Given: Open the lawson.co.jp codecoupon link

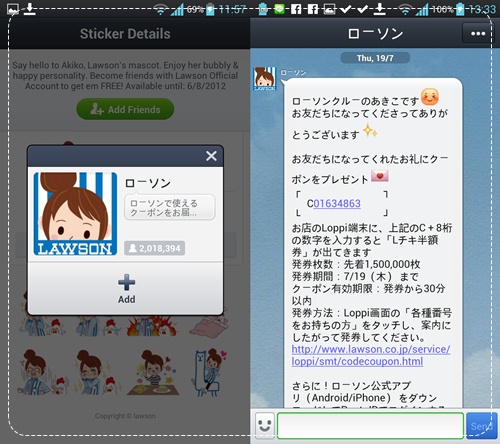Looking at the screenshot, I should tap(371, 355).
